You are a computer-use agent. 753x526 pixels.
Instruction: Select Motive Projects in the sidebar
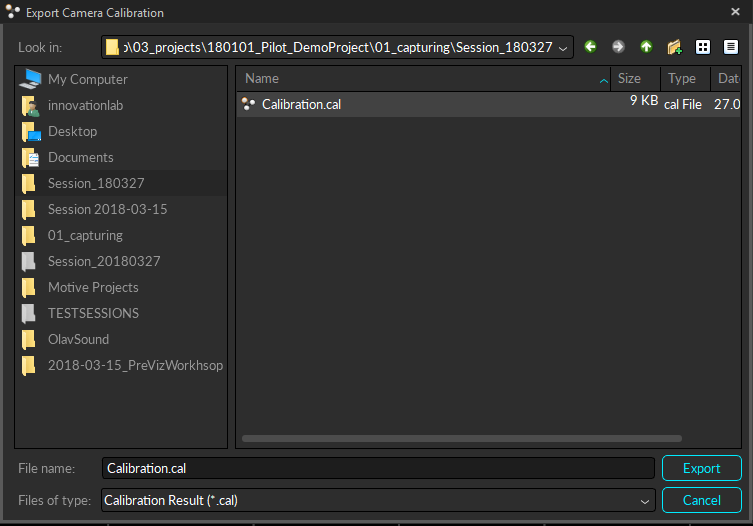point(93,287)
